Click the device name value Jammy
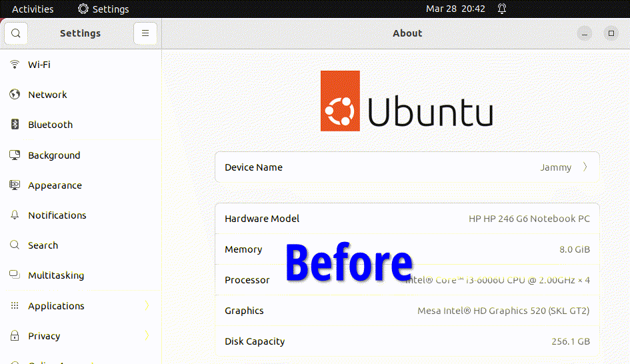This screenshot has height=364, width=630. pyautogui.click(x=556, y=167)
